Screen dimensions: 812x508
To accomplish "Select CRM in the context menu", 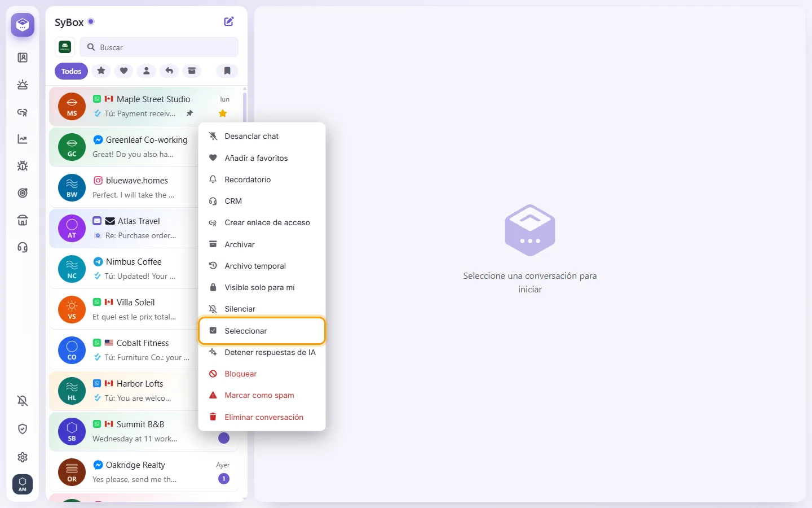I will 262,201.
